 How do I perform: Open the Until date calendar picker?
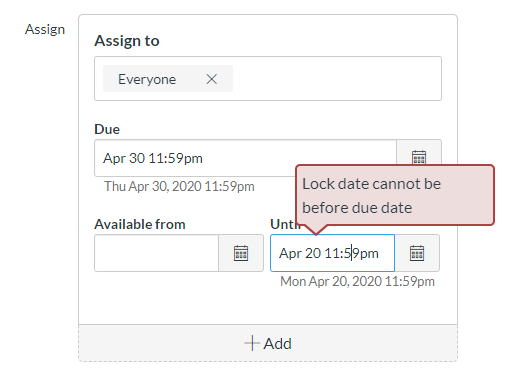coord(417,253)
